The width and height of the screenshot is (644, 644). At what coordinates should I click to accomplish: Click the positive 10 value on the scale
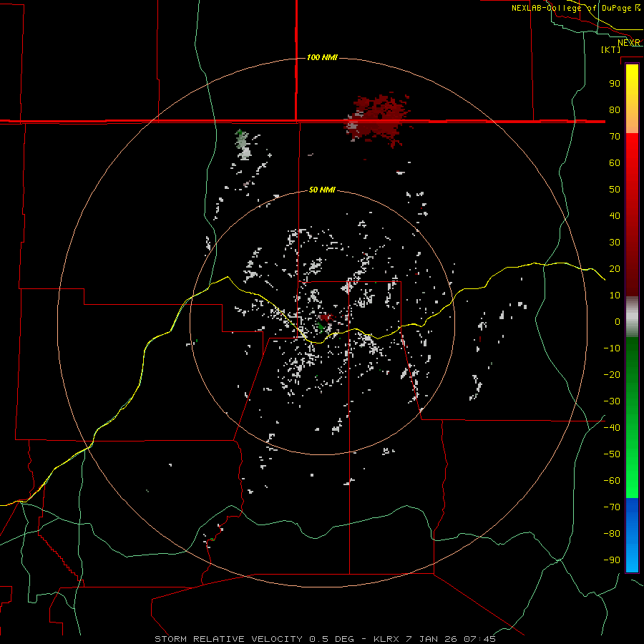[x=615, y=296]
